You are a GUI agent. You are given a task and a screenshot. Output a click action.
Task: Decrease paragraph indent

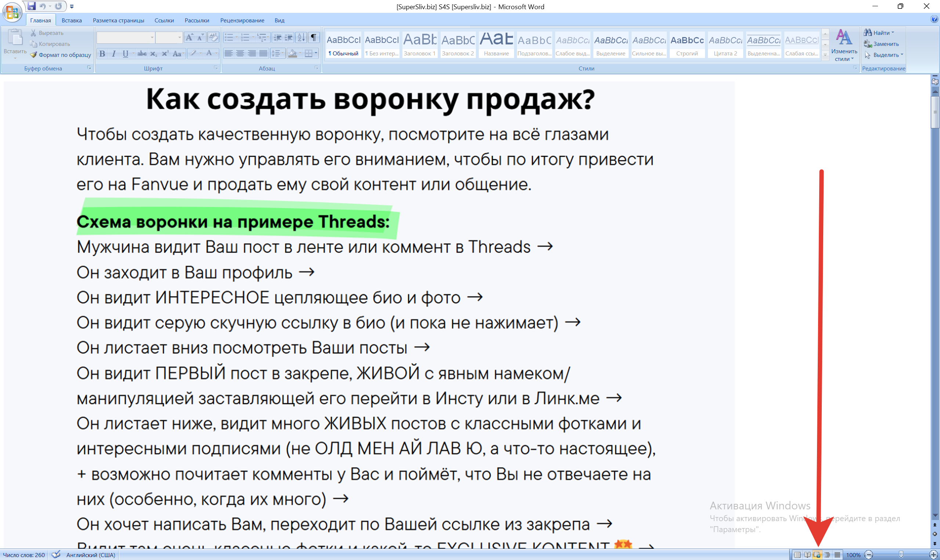click(278, 37)
